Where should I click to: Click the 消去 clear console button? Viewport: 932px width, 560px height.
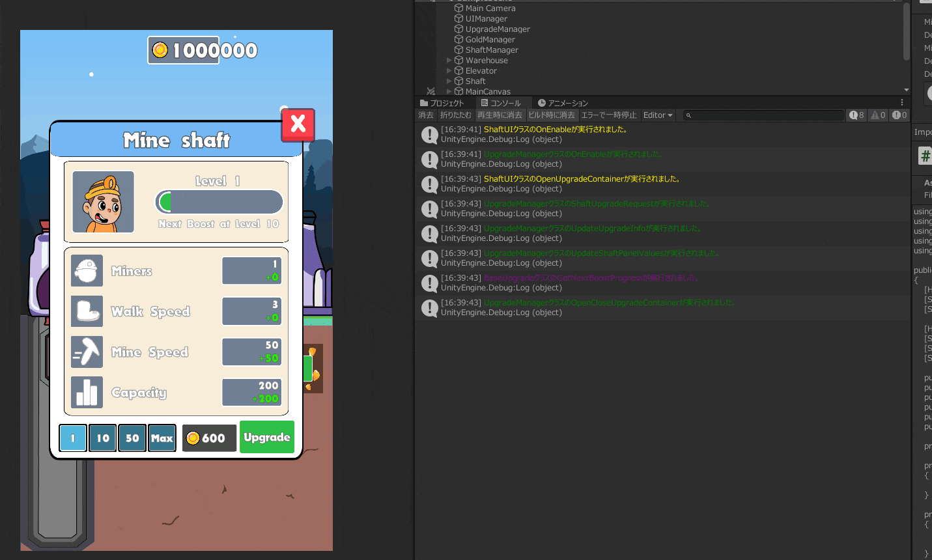426,115
